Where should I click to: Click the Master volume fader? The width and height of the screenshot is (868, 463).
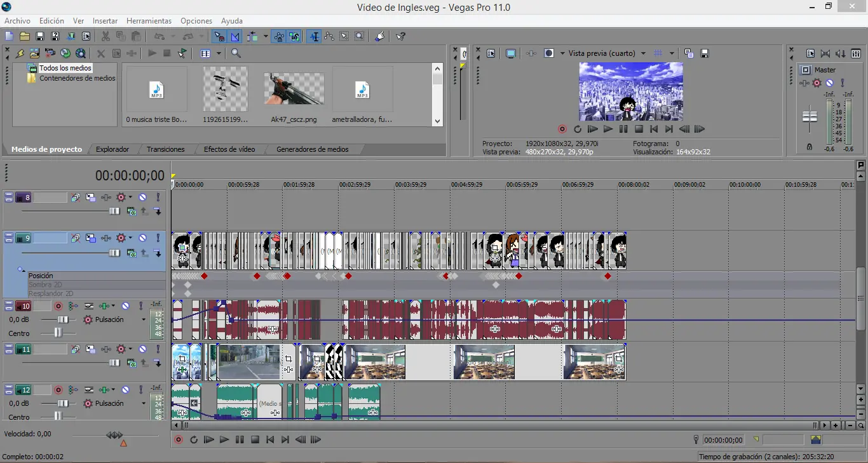[810, 117]
